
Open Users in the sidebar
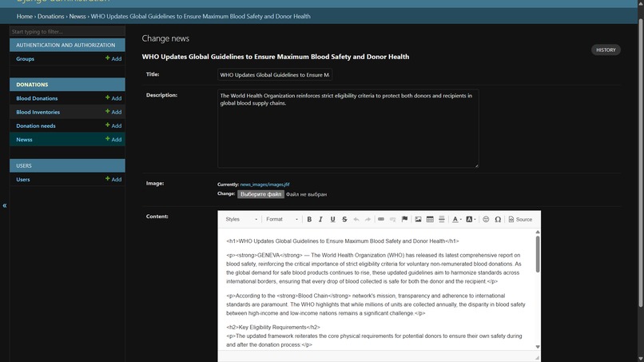point(23,179)
